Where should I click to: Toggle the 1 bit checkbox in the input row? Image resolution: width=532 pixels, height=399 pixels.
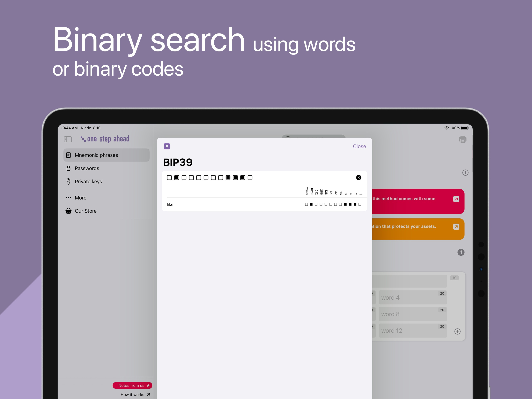click(x=250, y=178)
